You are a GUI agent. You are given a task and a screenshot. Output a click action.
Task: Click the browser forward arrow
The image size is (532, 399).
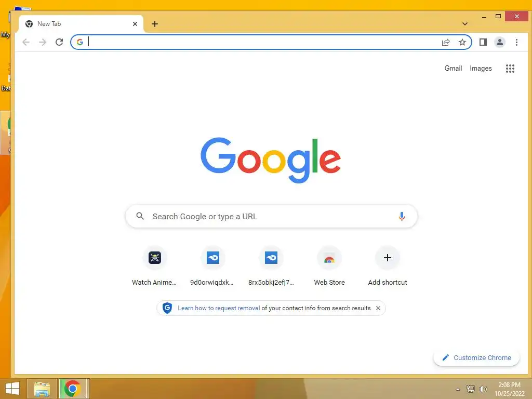pos(43,42)
